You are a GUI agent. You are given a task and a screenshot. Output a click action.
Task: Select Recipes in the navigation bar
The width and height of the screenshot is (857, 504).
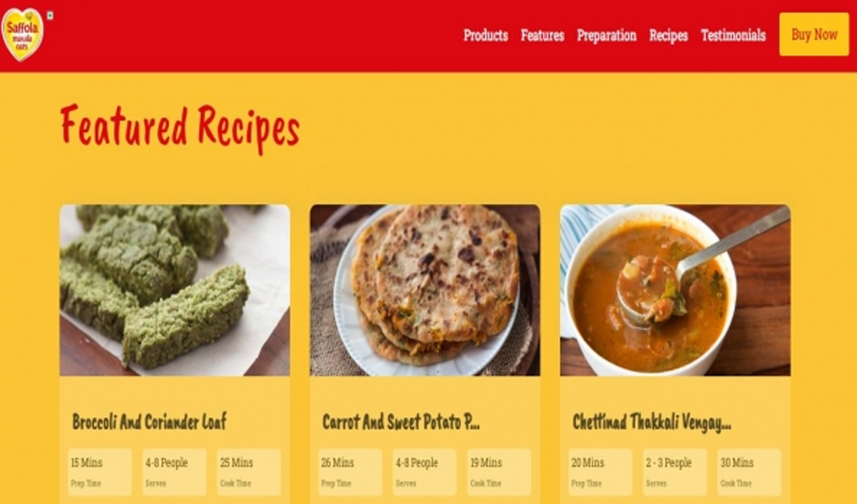[x=668, y=36]
